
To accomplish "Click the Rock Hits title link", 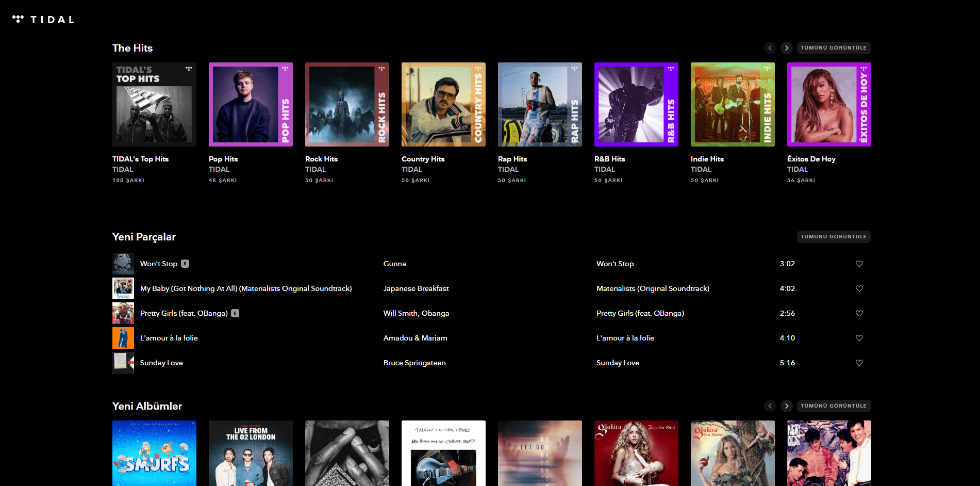I will [x=321, y=159].
